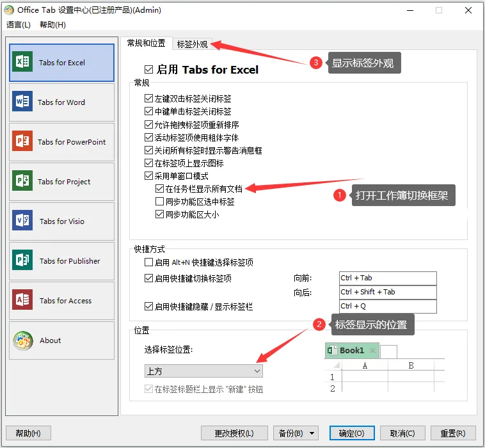Toggle 启用快捷键隐藏/显示标签栏 checkbox
Screen dimensions: 485x448
[x=148, y=307]
